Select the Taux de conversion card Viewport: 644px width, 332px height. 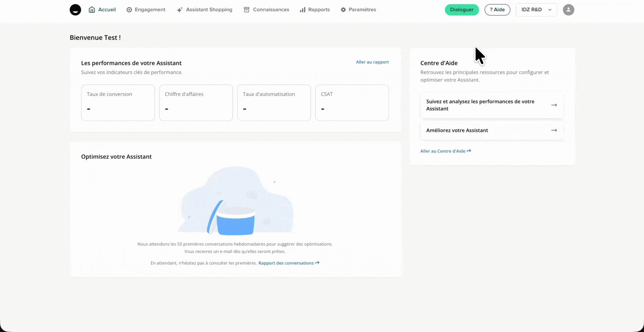[x=118, y=103]
